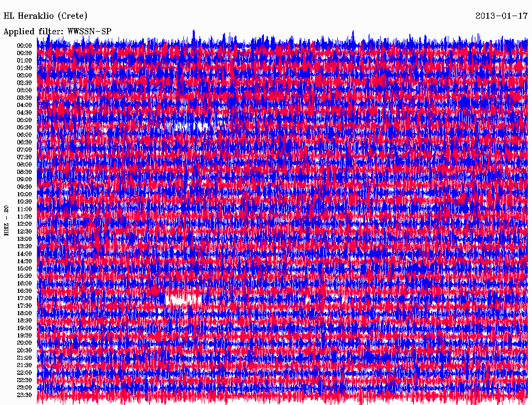Click the 08:00 time label
This screenshot has height=405, width=532.
coord(24,165)
